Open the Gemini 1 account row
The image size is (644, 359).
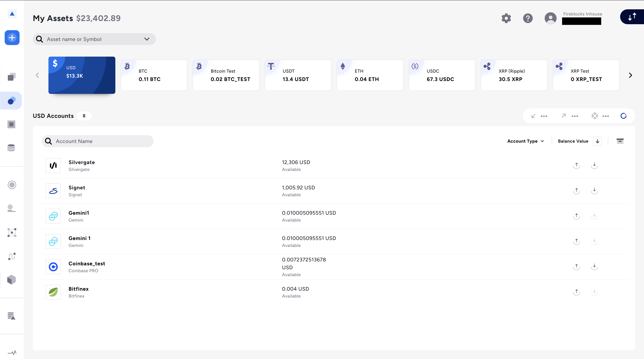pos(334,242)
